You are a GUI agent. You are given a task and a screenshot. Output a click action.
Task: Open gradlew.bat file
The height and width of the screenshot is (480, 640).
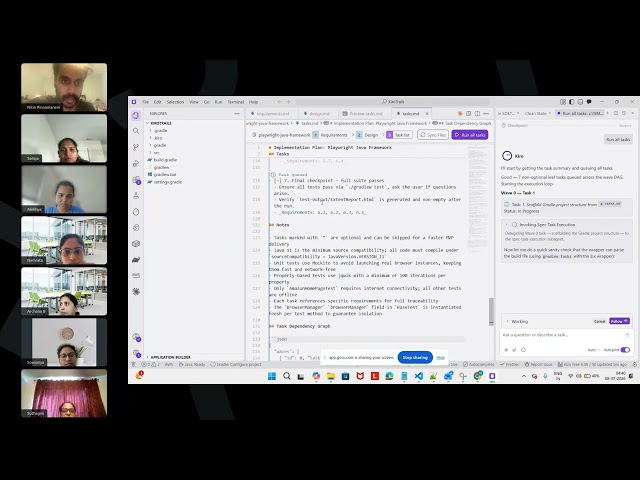(165, 175)
